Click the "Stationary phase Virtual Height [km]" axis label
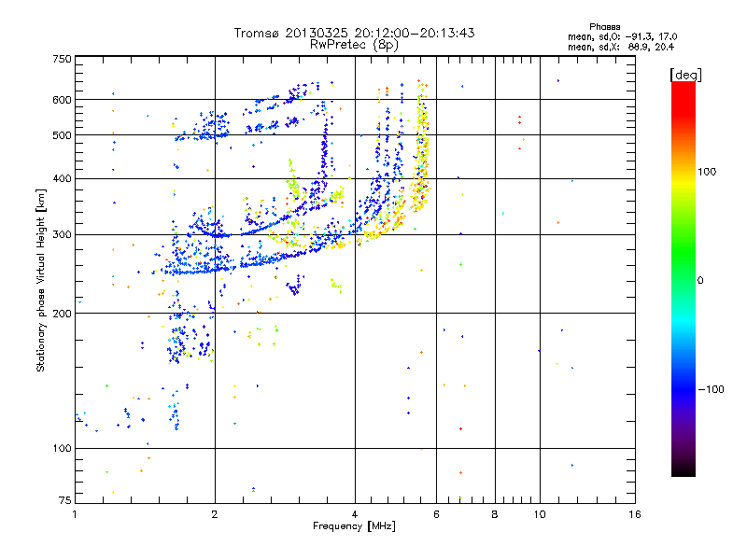 coord(41,280)
